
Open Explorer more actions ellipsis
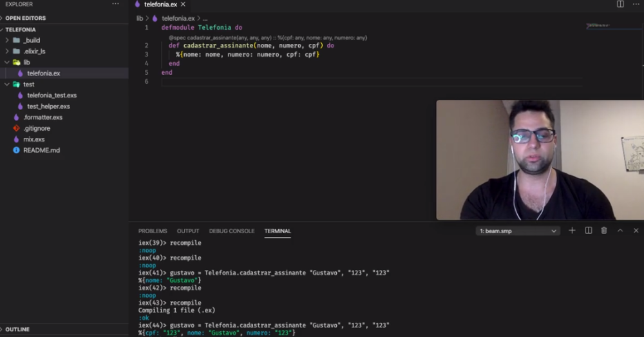coord(115,4)
